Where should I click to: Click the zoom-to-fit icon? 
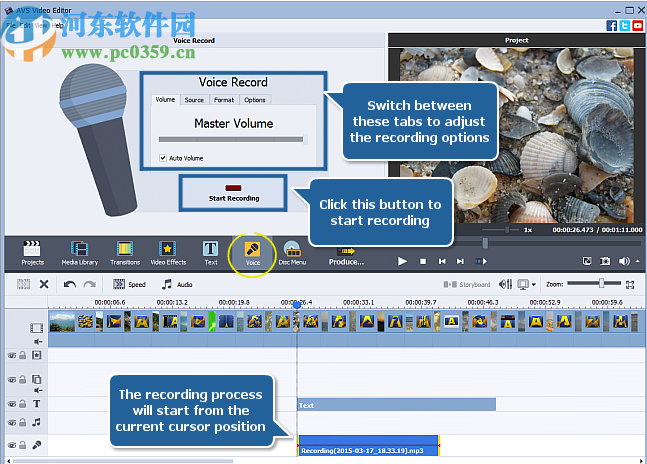(630, 285)
